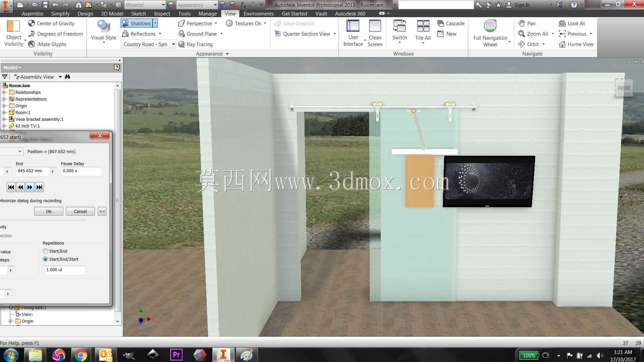Enable Ray Tracing rendering

(x=195, y=44)
